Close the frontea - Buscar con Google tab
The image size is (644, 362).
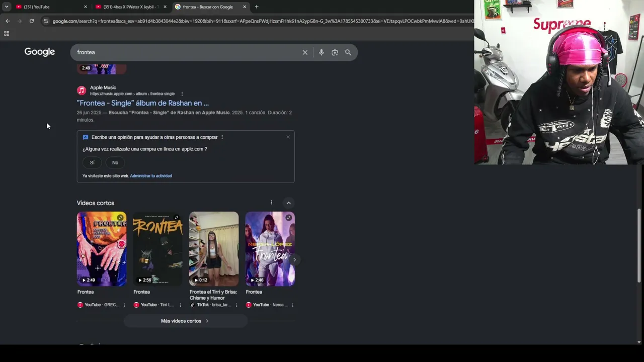click(x=245, y=7)
